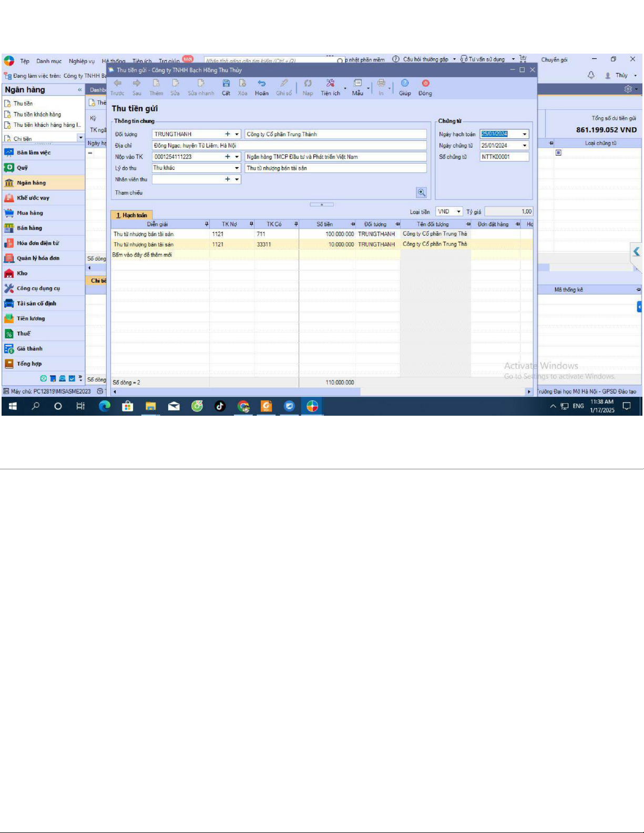Click the Giúp help icon
This screenshot has height=833, width=644.
[x=405, y=87]
